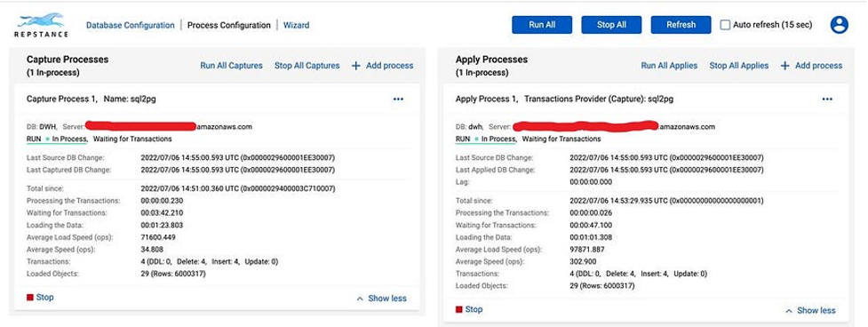Click the Refresh button
This screenshot has height=327, width=868.
(681, 25)
